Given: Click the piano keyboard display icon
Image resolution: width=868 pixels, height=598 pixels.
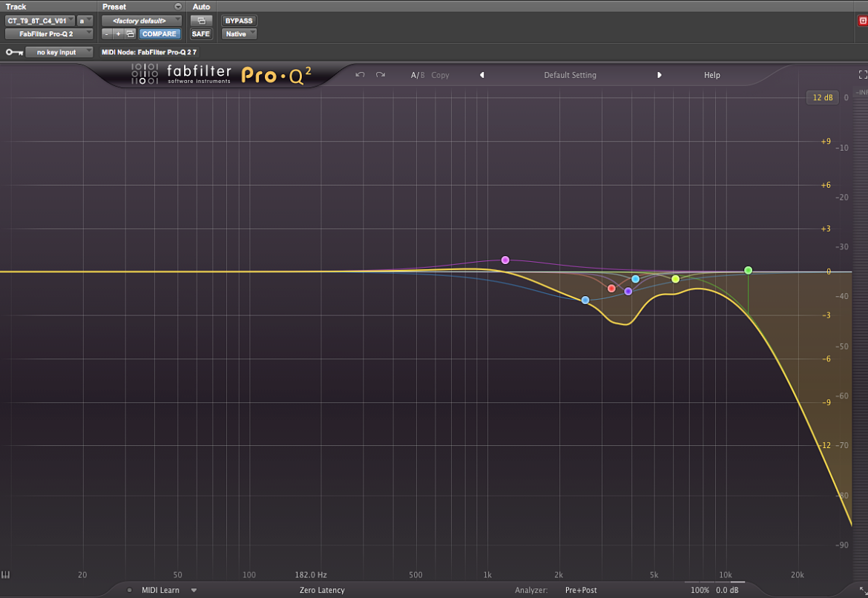Looking at the screenshot, I should point(5,575).
